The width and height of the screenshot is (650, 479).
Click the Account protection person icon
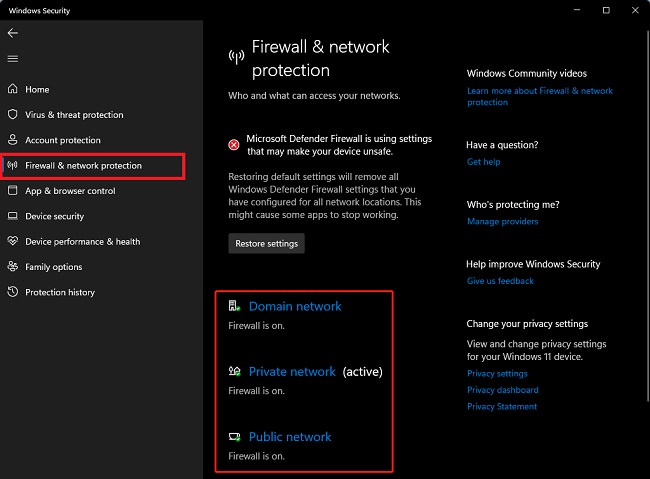13,139
